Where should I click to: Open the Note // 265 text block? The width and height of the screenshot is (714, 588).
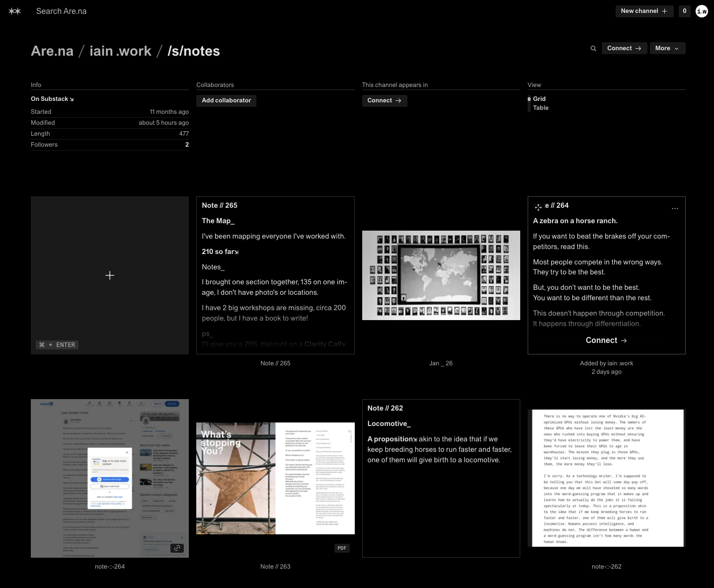coord(275,275)
